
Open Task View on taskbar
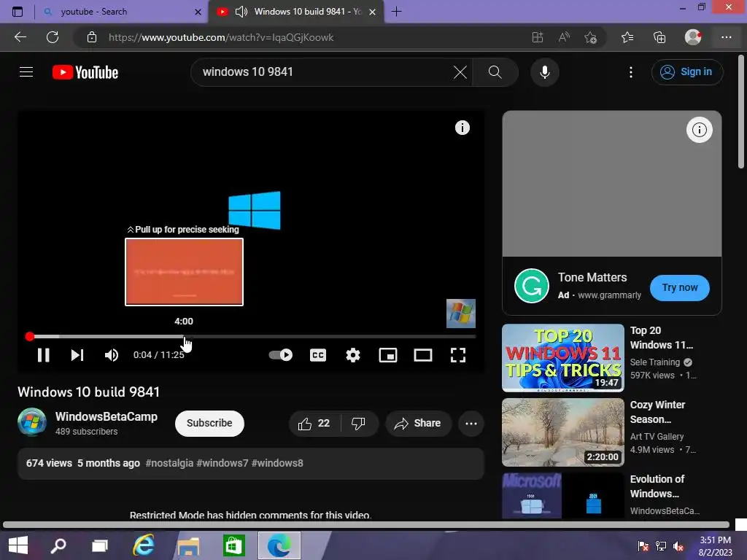pyautogui.click(x=99, y=545)
